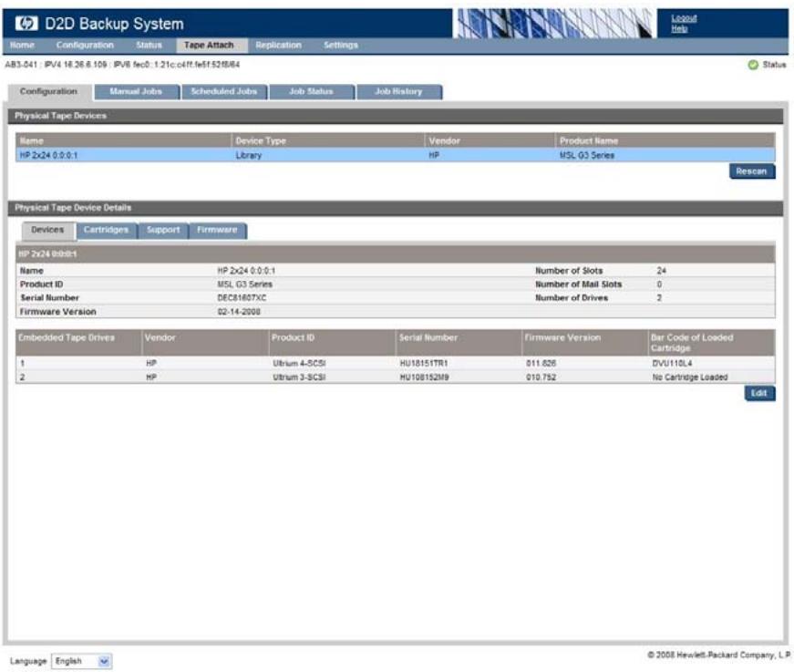Open the Status menu in the navigation bar
Viewport: 794px width, 672px height.
click(x=149, y=45)
